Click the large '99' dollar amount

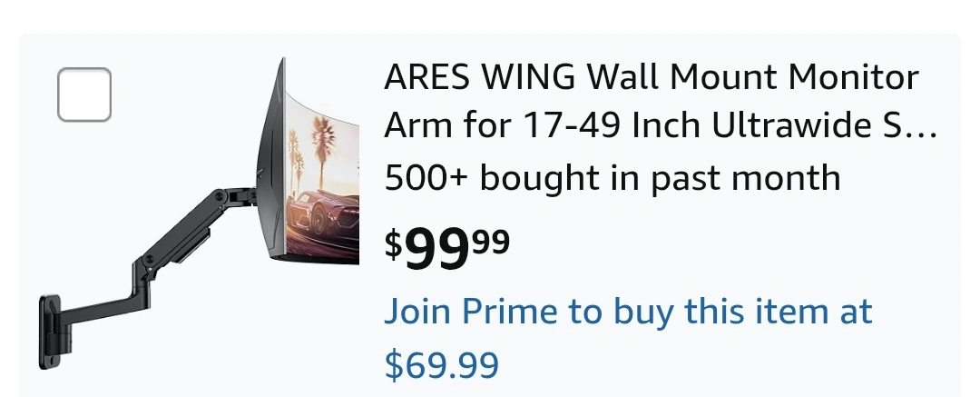point(436,249)
